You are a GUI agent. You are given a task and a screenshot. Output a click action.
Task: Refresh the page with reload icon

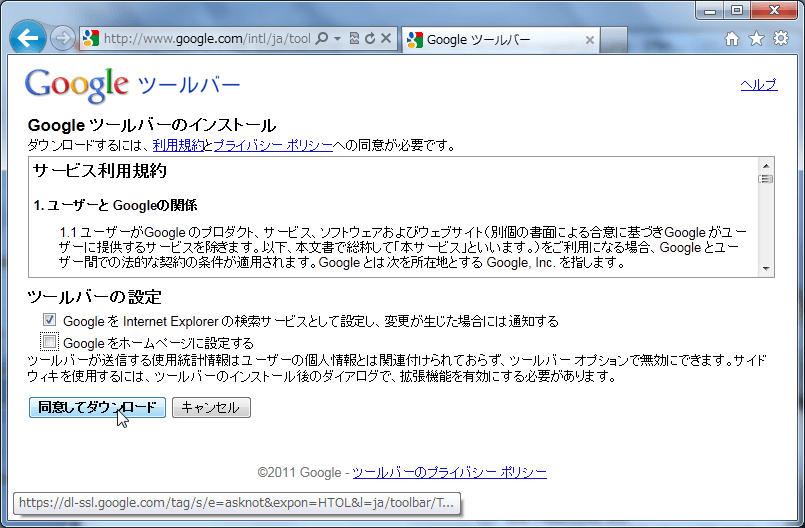pos(370,39)
